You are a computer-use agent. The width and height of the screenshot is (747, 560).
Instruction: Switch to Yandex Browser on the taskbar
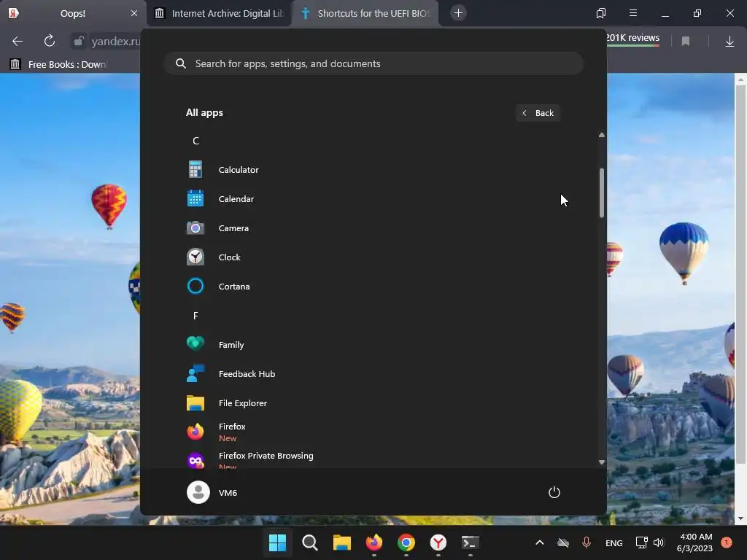pyautogui.click(x=438, y=542)
